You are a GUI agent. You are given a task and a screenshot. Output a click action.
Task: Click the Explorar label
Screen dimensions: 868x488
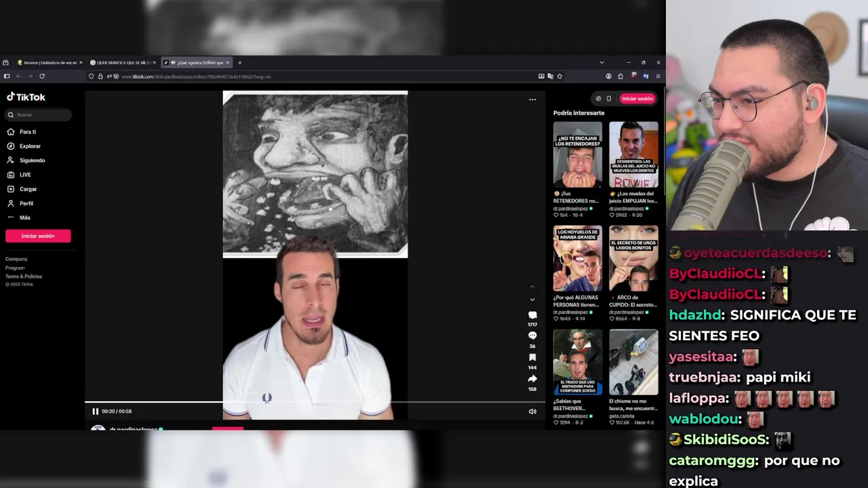click(30, 146)
